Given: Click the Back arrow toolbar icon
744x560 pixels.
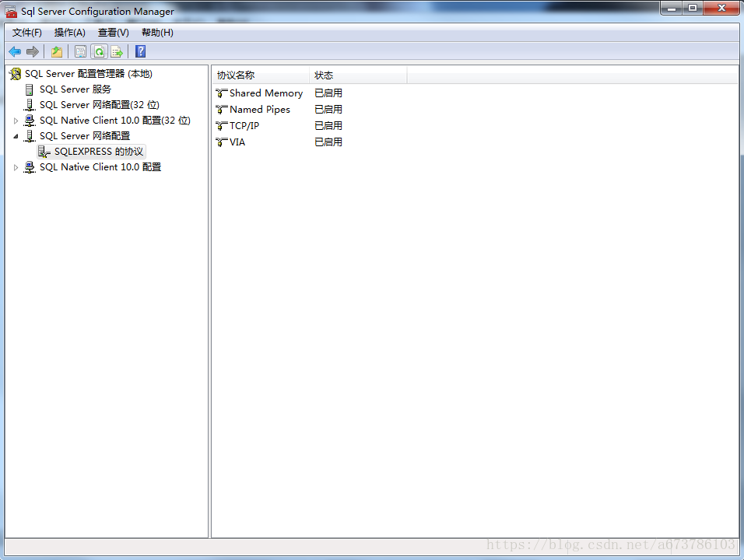Looking at the screenshot, I should [15, 51].
